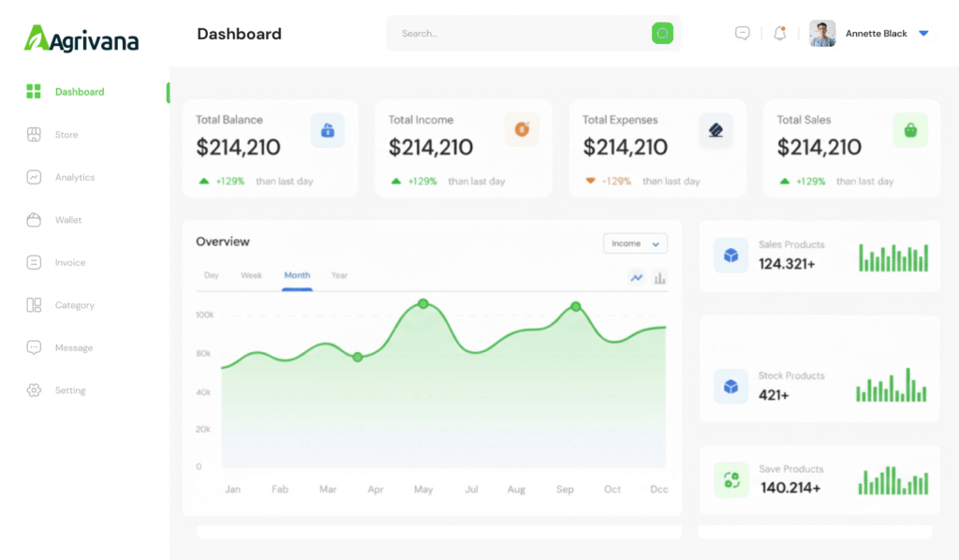Open the notifications bell icon
959x560 pixels.
coord(779,34)
